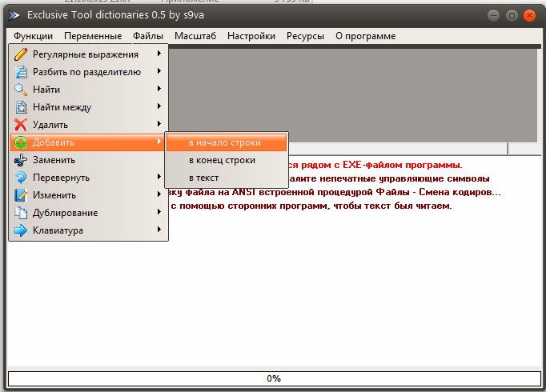Open the Масштаб menu
The image size is (546, 392).
(x=195, y=36)
